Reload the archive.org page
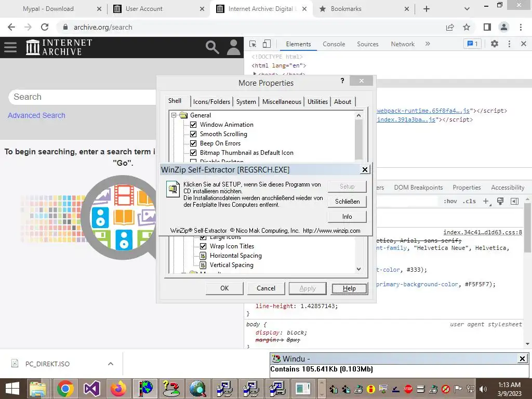The image size is (532, 399). 45,27
